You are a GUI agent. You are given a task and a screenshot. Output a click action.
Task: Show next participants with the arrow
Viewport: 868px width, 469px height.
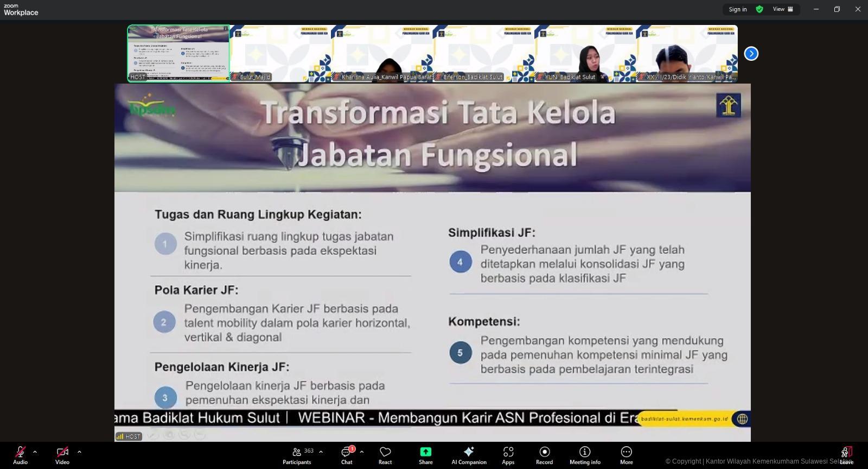tap(751, 54)
